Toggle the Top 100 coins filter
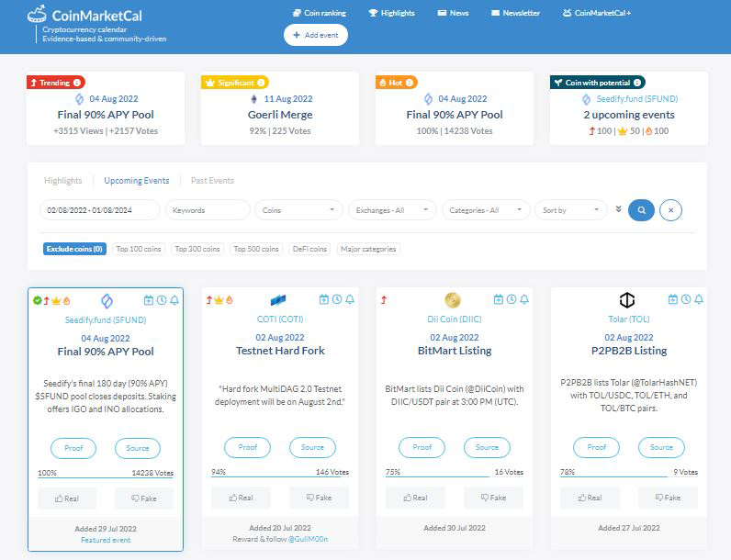Viewport: 731px width, 560px height. [x=139, y=249]
